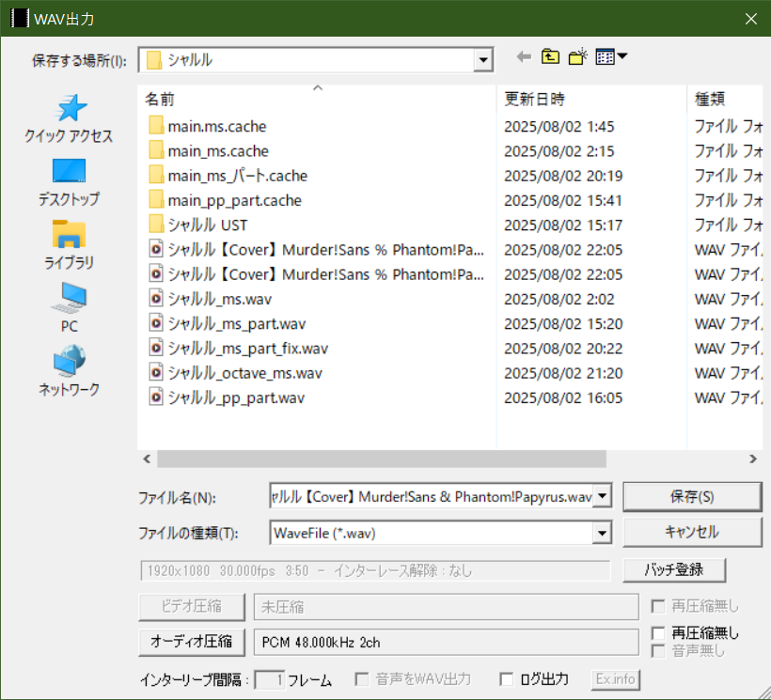This screenshot has width=771, height=700.
Task: Open the 保存する場所 folder dropdown
Action: click(x=482, y=59)
